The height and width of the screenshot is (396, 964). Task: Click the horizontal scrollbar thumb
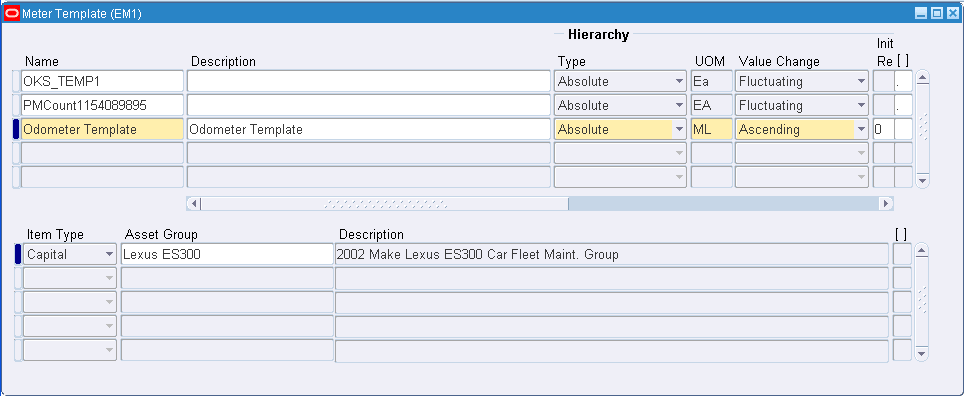(x=385, y=204)
